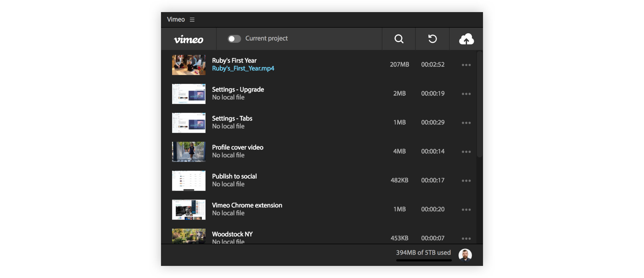This screenshot has height=278, width=644.
Task: Select Publish to social thumbnail
Action: pos(189,181)
